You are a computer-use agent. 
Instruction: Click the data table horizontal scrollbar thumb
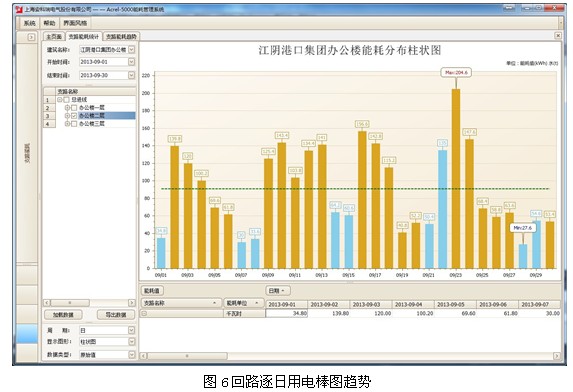(187, 355)
